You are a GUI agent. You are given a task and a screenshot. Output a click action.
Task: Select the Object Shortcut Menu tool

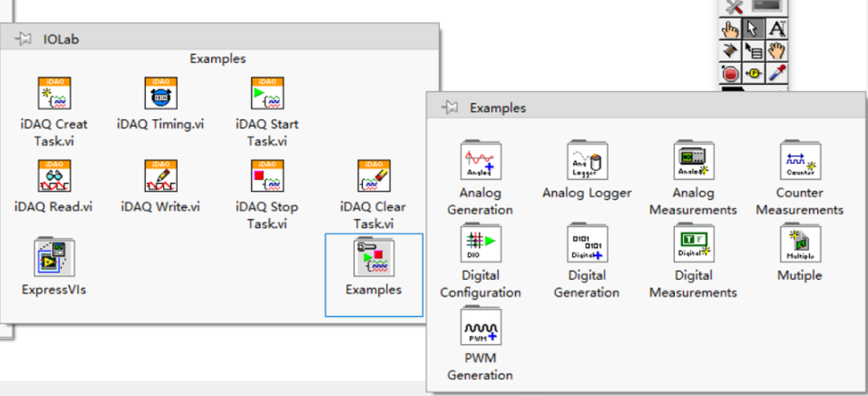pyautogui.click(x=753, y=50)
